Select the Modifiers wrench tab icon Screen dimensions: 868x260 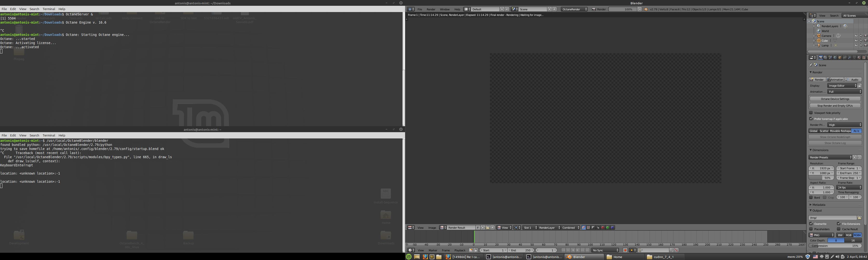pyautogui.click(x=849, y=58)
